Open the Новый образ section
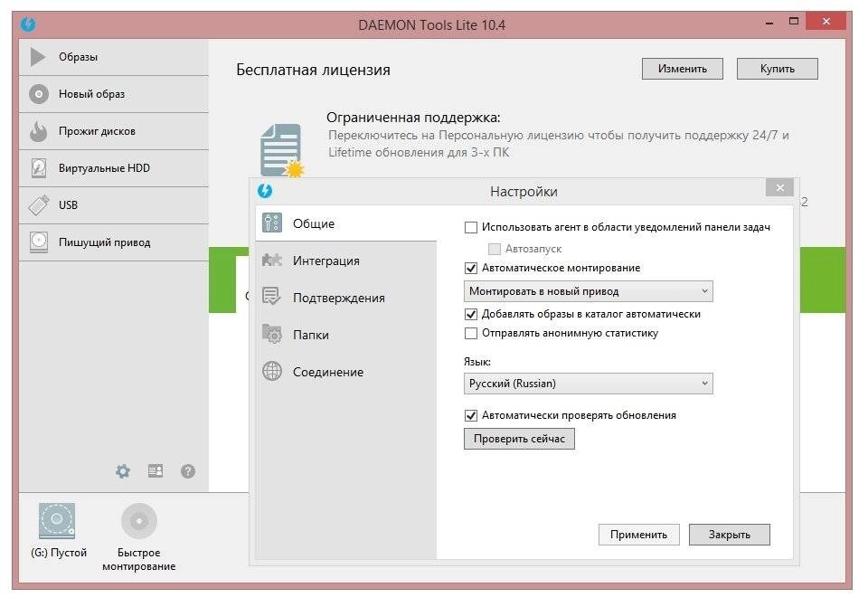 click(114, 94)
